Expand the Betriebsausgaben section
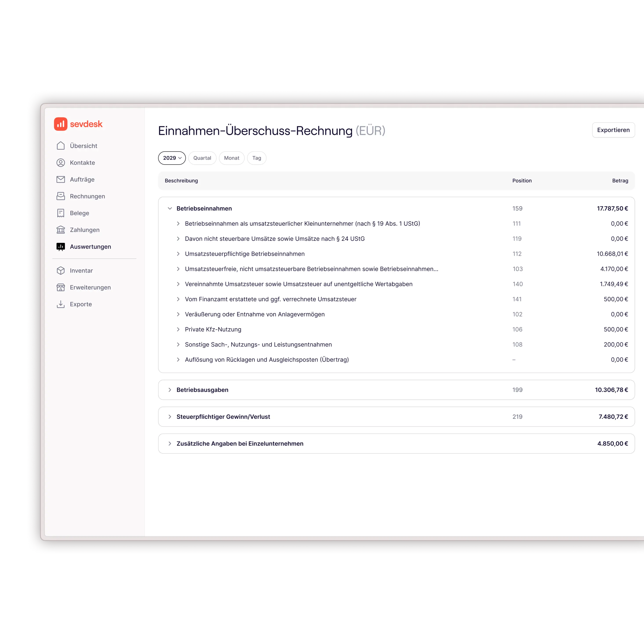644x644 pixels. pyautogui.click(x=170, y=390)
